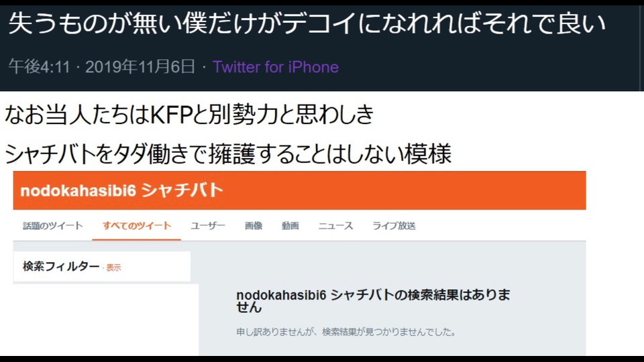Click the caption line mentioning KFP
This screenshot has height=362, width=644.
pyautogui.click(x=189, y=114)
